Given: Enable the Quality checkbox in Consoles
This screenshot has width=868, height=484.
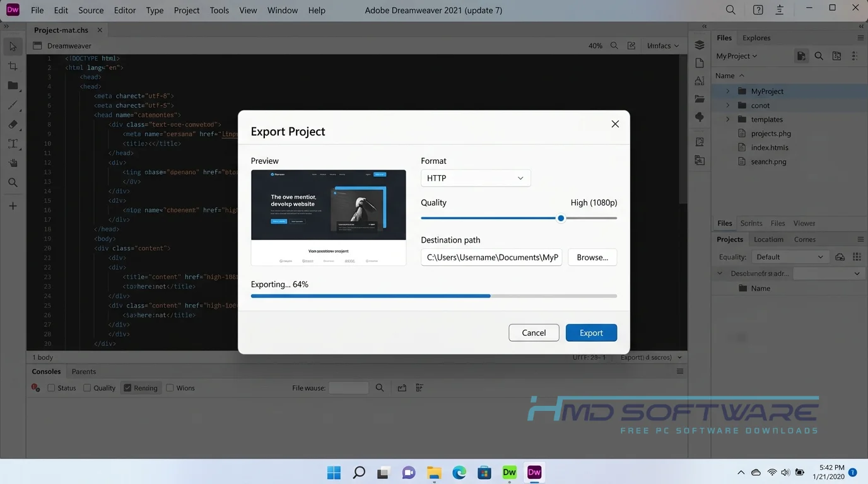Looking at the screenshot, I should pos(88,388).
